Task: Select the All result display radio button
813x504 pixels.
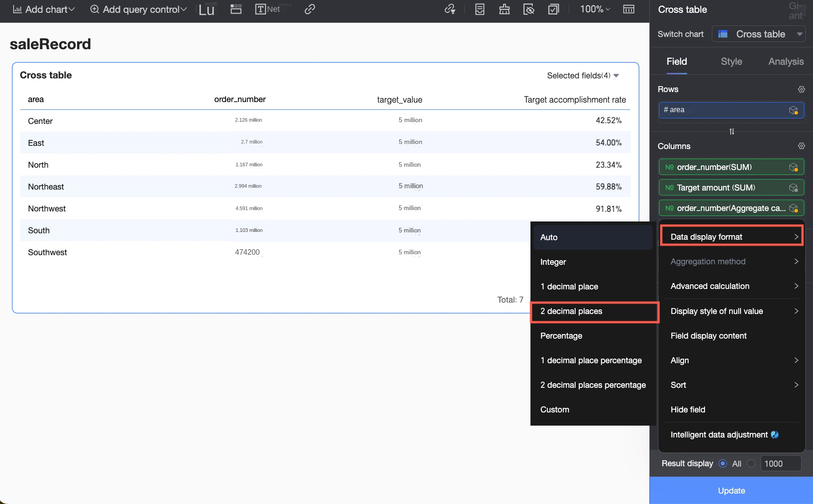Action: (x=723, y=463)
